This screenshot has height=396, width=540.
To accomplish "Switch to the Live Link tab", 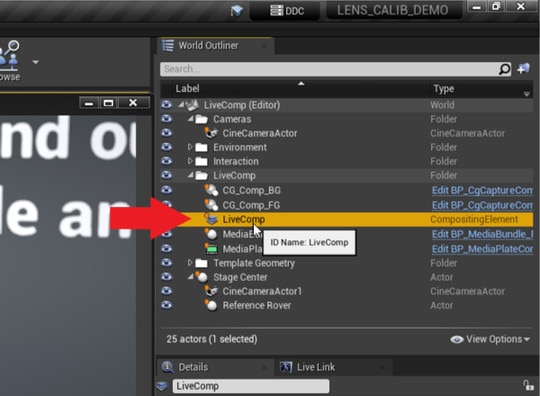I will click(316, 367).
